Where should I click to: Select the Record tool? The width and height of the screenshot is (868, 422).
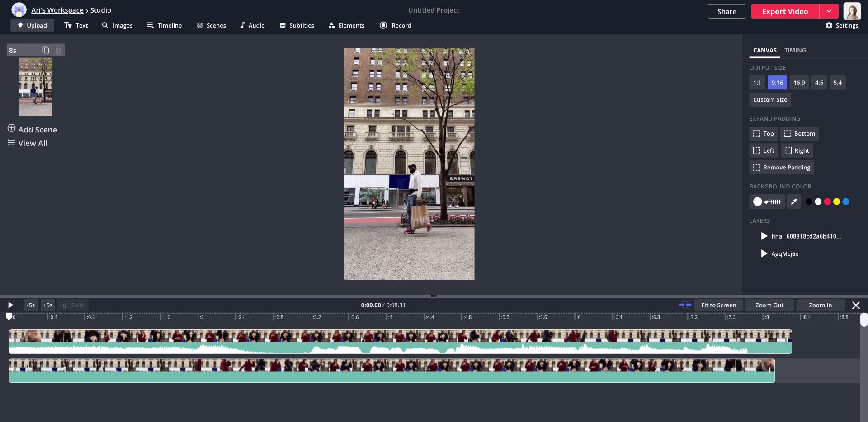point(395,25)
